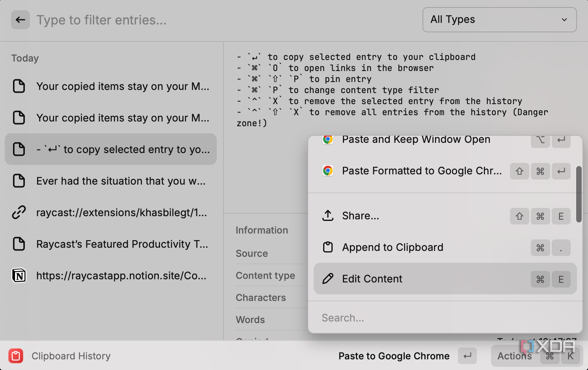Click the Content type label
Viewport: 588px width, 370px height.
265,276
